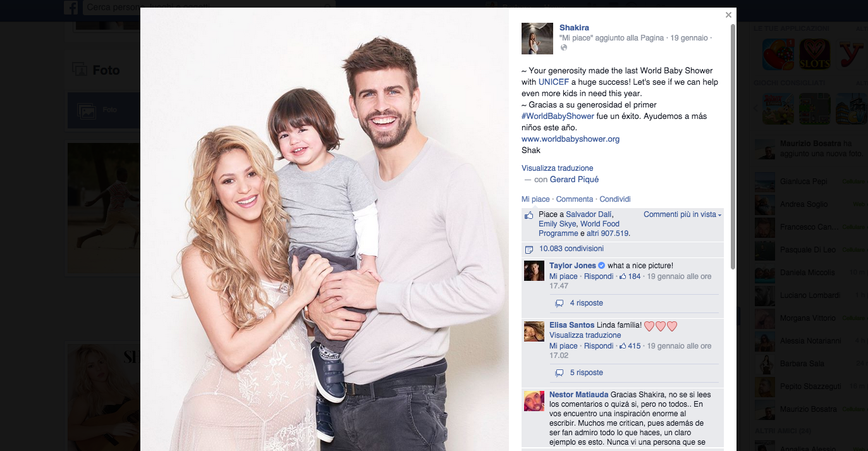This screenshot has width=868, height=451.
Task: Click "Mi piace" below the post
Action: coord(535,199)
